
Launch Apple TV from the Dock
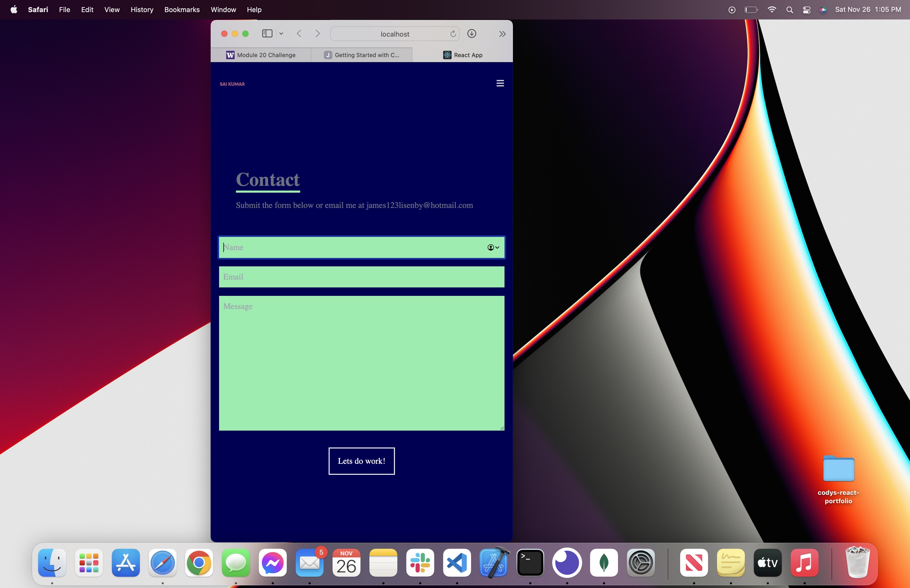click(x=768, y=563)
